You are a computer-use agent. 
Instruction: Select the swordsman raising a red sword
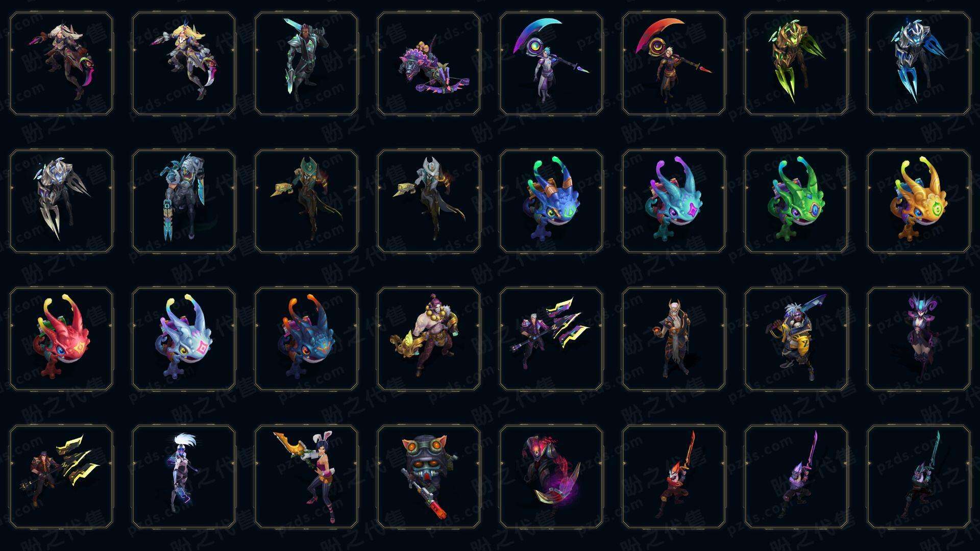[674, 477]
